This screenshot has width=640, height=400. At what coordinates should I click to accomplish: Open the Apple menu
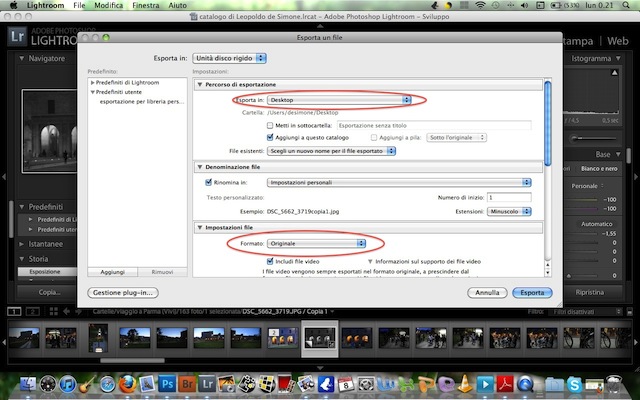(x=13, y=5)
